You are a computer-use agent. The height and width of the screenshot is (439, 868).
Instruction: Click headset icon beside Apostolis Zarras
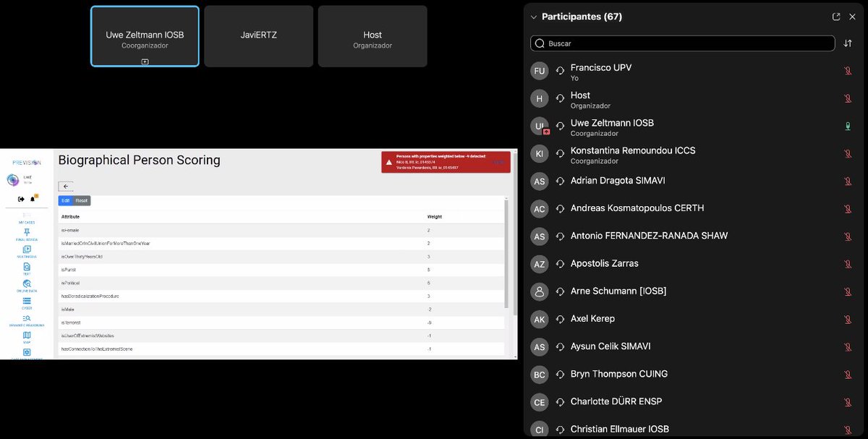pyautogui.click(x=560, y=264)
